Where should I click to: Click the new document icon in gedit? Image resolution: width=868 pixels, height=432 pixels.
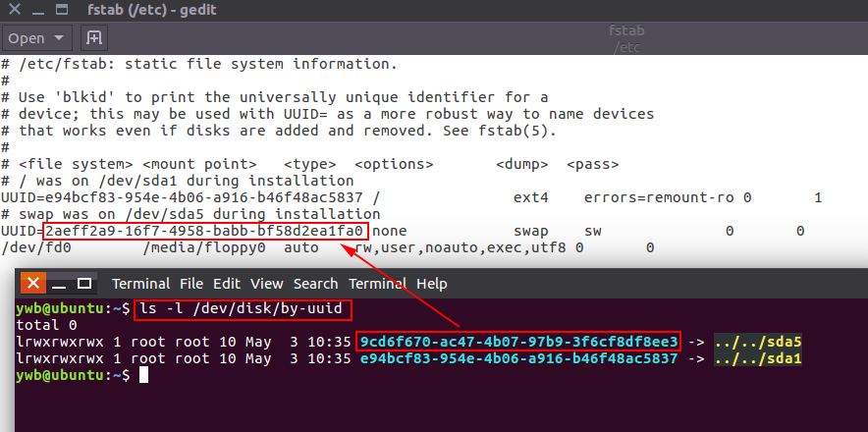pyautogui.click(x=94, y=38)
